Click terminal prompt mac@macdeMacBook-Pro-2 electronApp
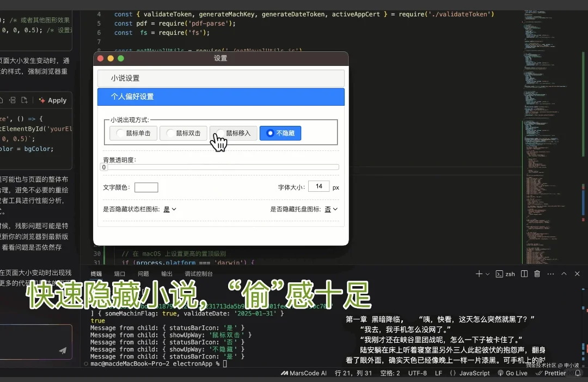This screenshot has width=588, height=382. point(151,363)
